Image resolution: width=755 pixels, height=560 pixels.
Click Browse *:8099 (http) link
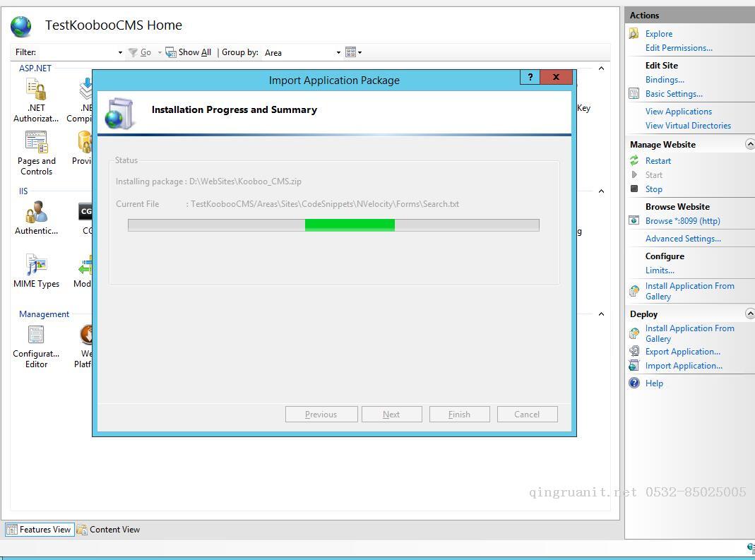click(683, 220)
